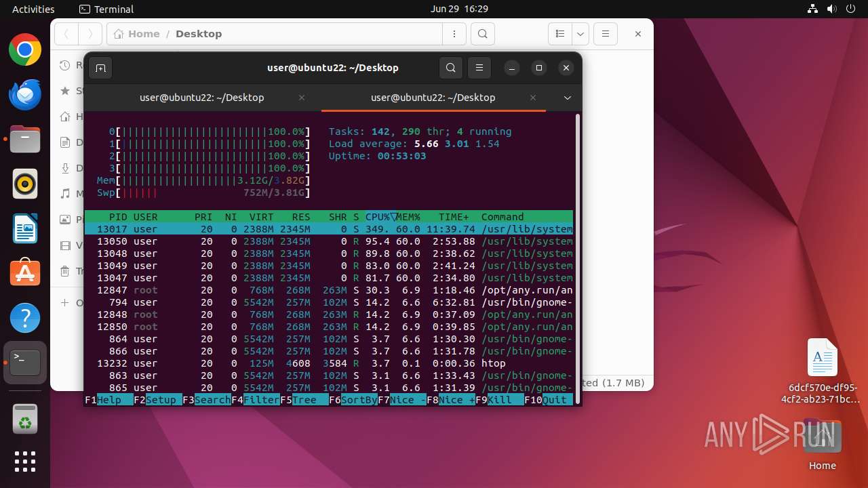Switch to the first terminal tab
Screen dimensions: 868x488
tap(202, 98)
